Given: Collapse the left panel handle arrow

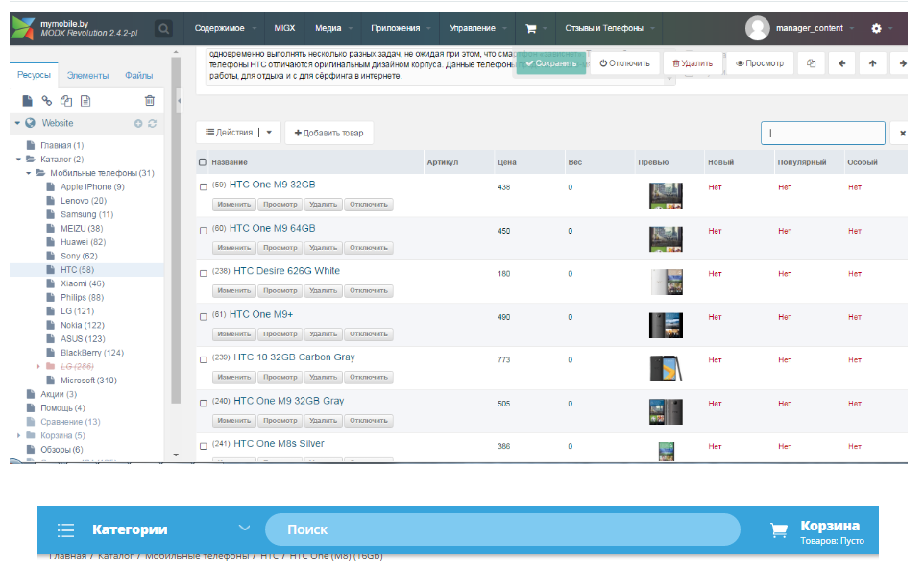Looking at the screenshot, I should coord(180,101).
